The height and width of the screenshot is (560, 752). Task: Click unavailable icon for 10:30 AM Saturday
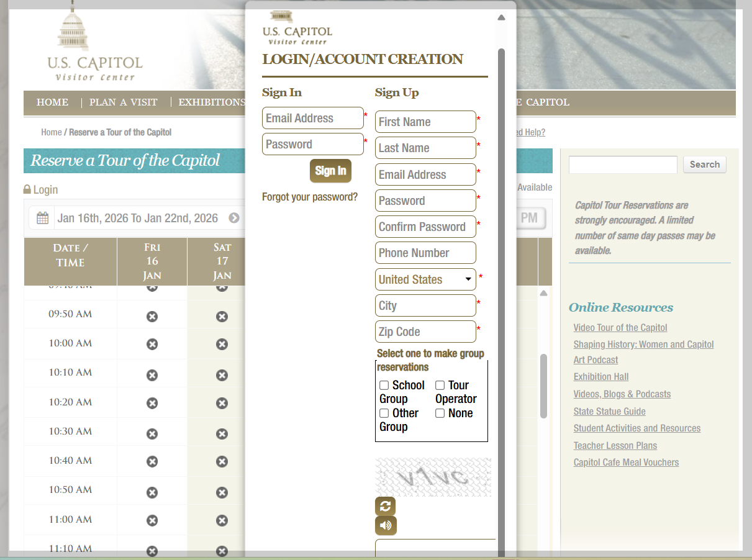(222, 433)
